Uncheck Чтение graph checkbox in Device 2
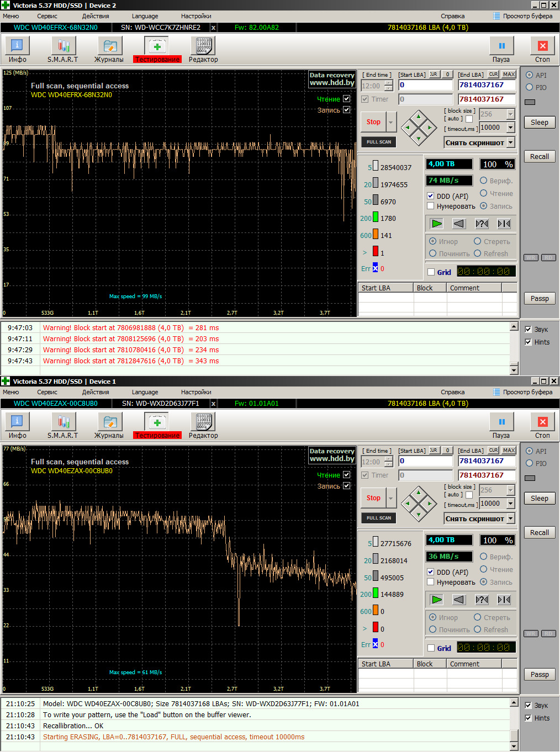The width and height of the screenshot is (560, 752). click(347, 99)
